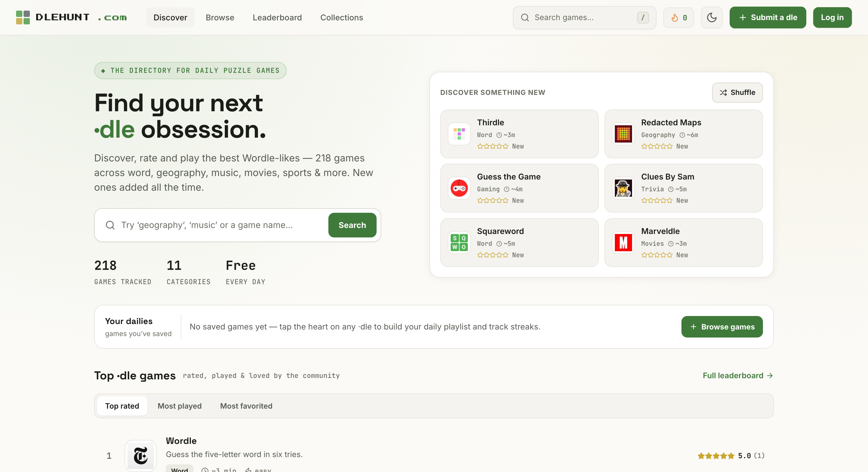The height and width of the screenshot is (472, 868).
Task: Select the Most favorited tab
Action: pyautogui.click(x=246, y=406)
